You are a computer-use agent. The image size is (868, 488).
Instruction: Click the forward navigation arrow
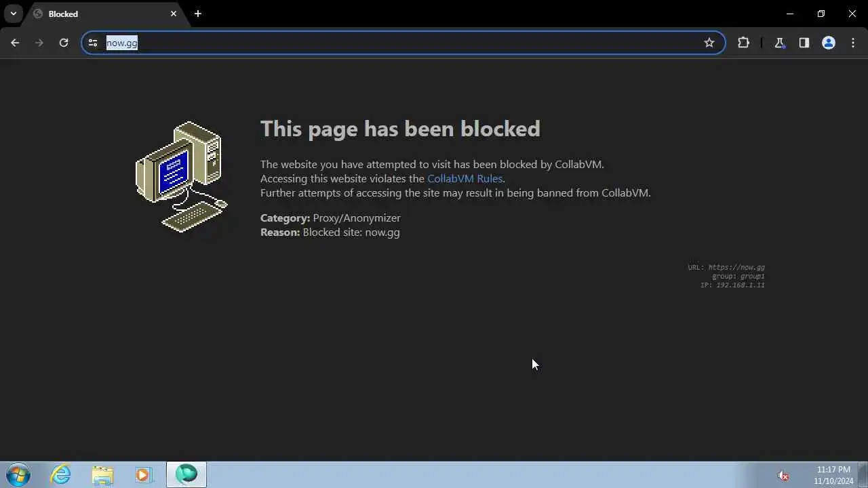click(x=39, y=43)
